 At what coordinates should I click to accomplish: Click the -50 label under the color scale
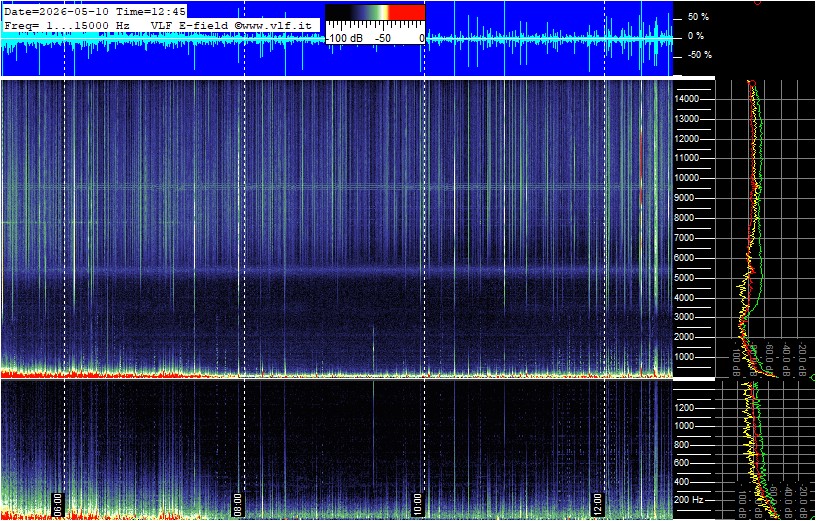pos(384,39)
